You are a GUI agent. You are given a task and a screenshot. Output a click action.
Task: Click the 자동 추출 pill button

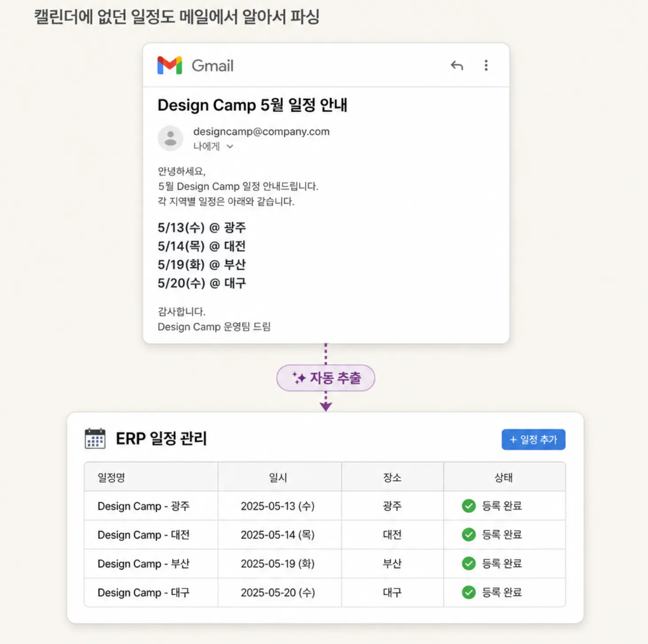(x=326, y=378)
